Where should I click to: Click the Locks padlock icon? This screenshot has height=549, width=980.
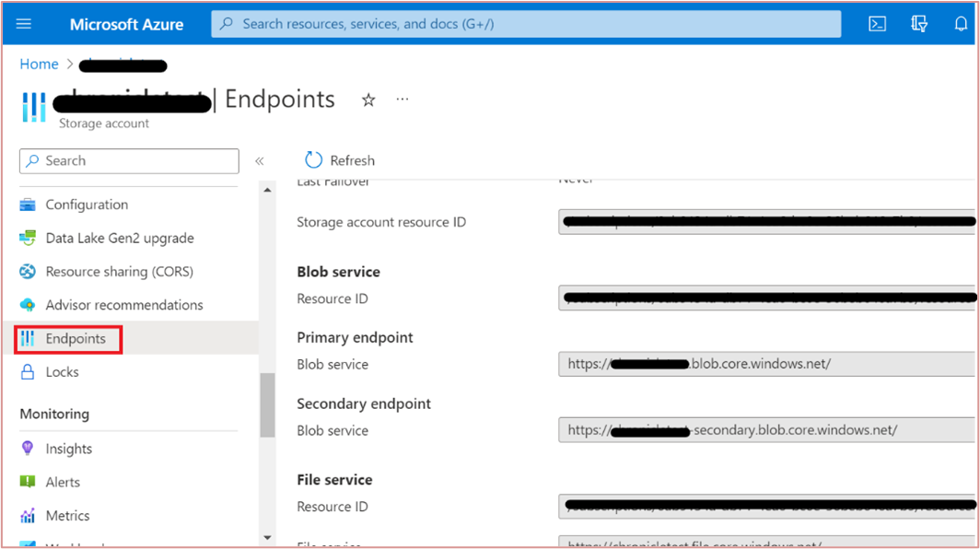pos(28,372)
